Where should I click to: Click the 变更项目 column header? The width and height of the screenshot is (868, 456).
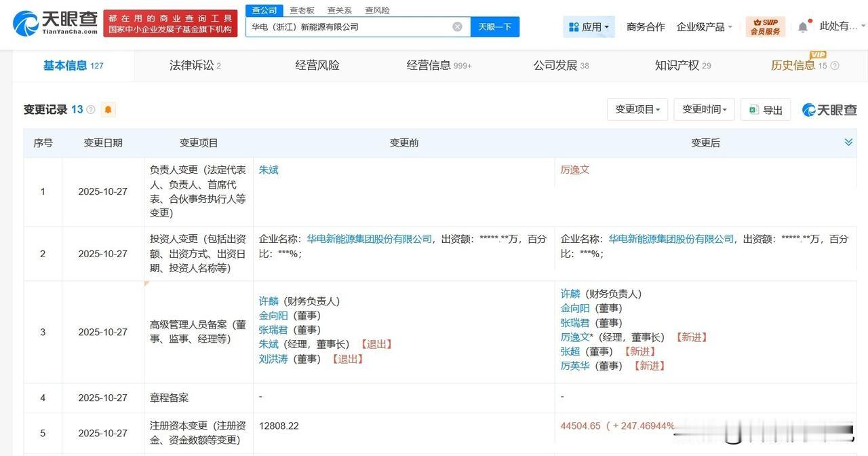pos(199,143)
